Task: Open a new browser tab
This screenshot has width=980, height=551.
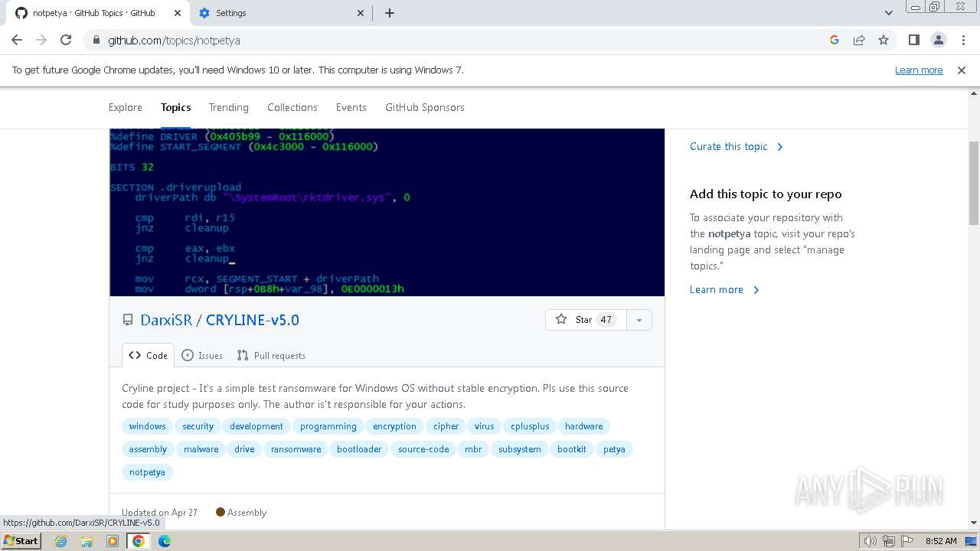Action: coord(390,13)
